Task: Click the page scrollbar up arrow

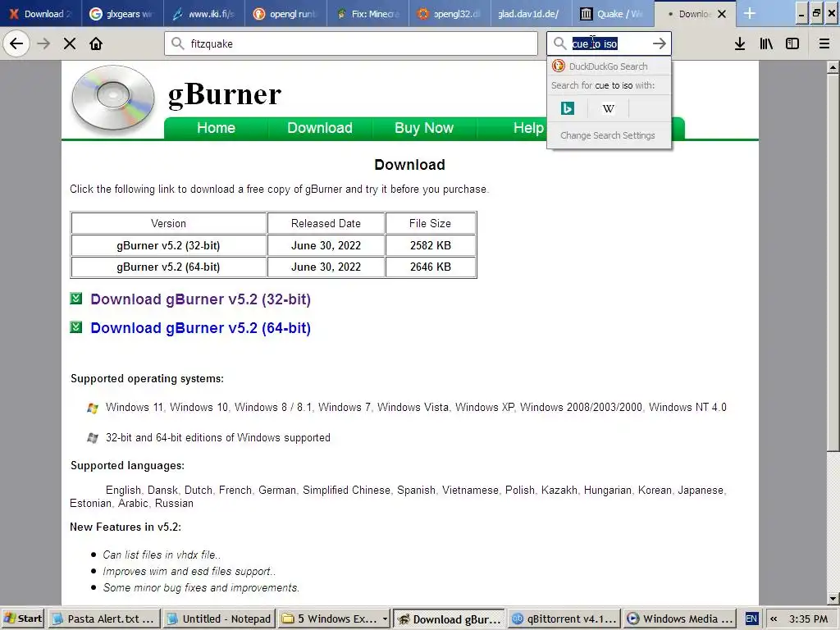Action: click(833, 67)
